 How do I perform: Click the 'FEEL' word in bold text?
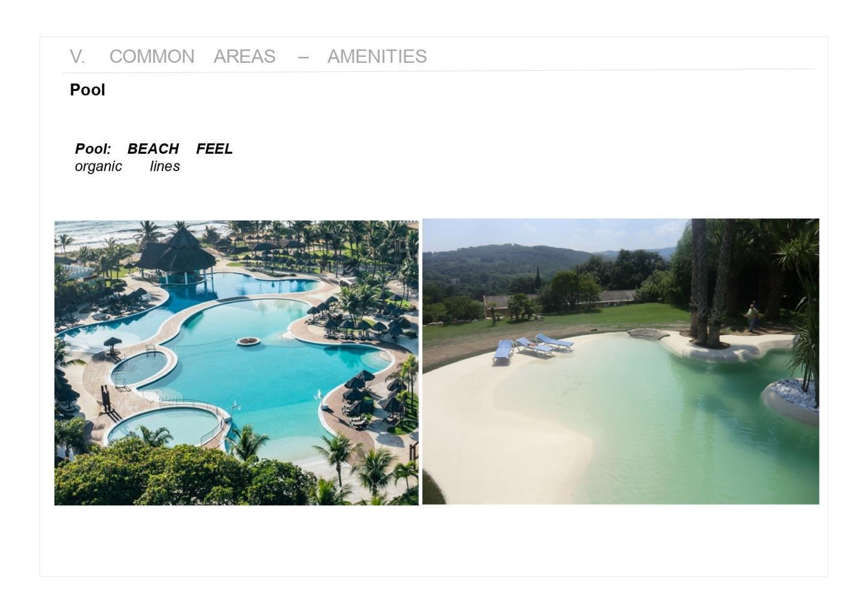coord(214,148)
